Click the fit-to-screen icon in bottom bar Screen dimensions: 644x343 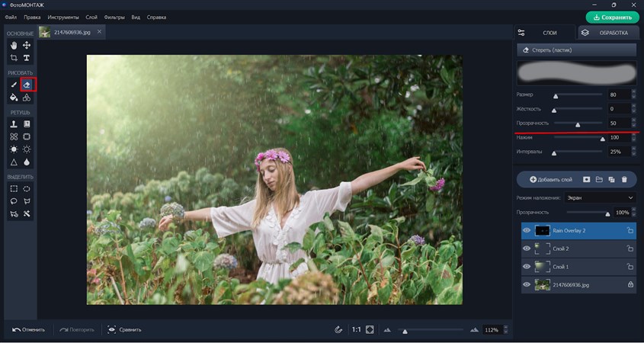(370, 329)
